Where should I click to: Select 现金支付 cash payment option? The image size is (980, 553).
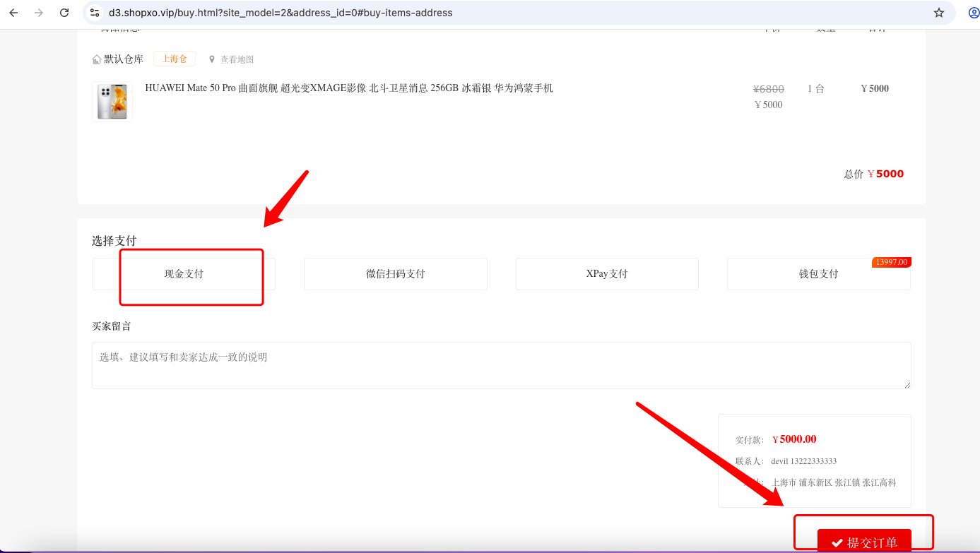pyautogui.click(x=184, y=274)
